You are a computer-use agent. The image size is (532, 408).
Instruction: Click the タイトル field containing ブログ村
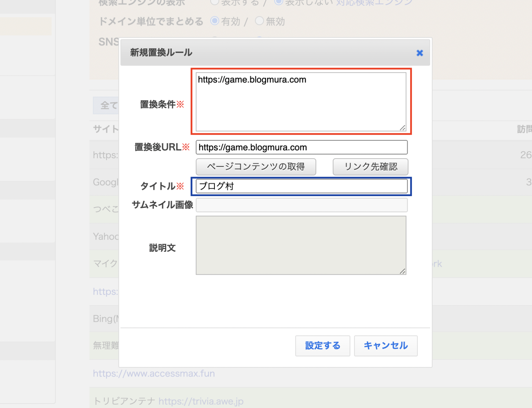tap(301, 186)
